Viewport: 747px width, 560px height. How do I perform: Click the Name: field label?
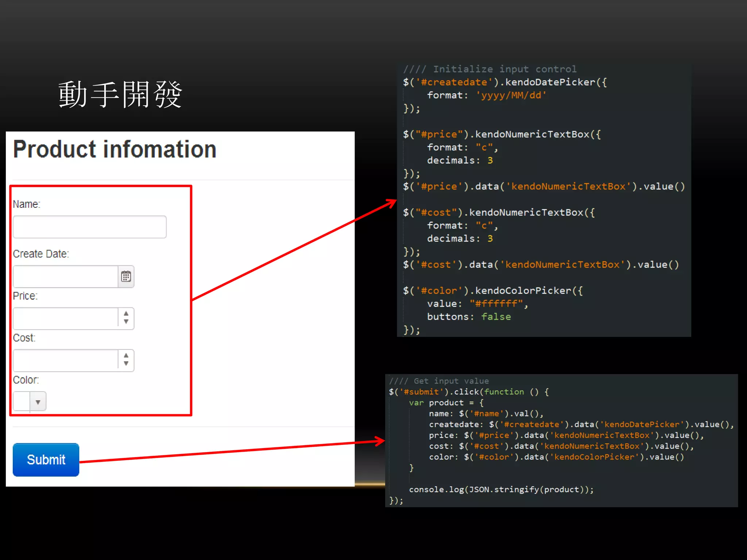click(x=27, y=204)
